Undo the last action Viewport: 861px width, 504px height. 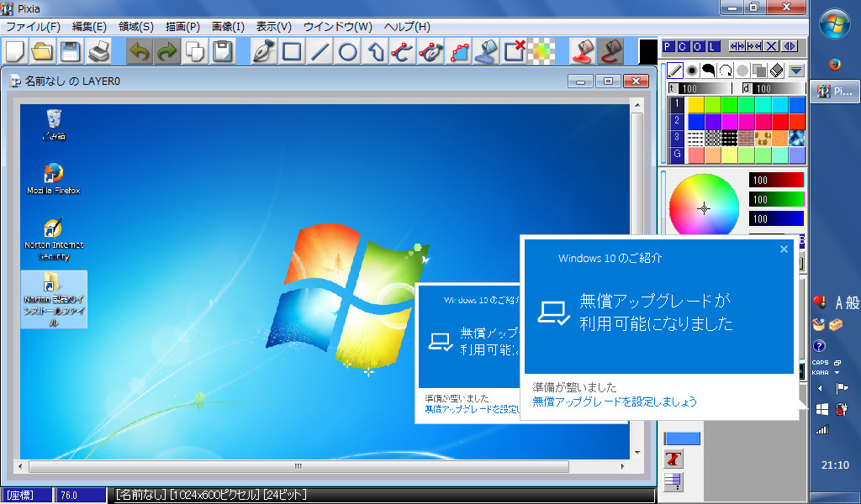(x=139, y=51)
